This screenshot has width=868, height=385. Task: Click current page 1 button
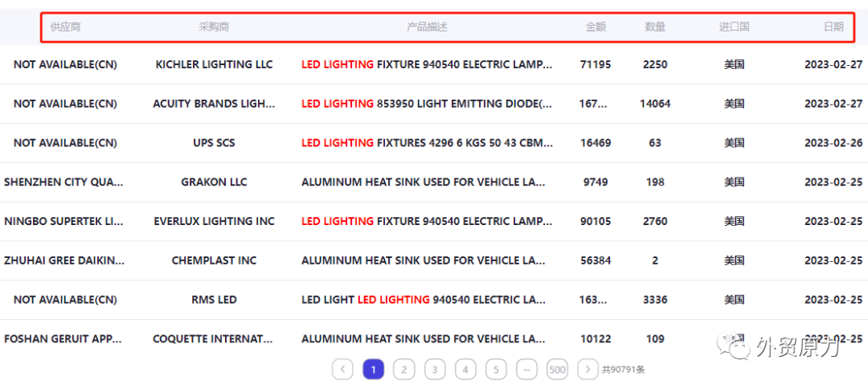pyautogui.click(x=374, y=370)
